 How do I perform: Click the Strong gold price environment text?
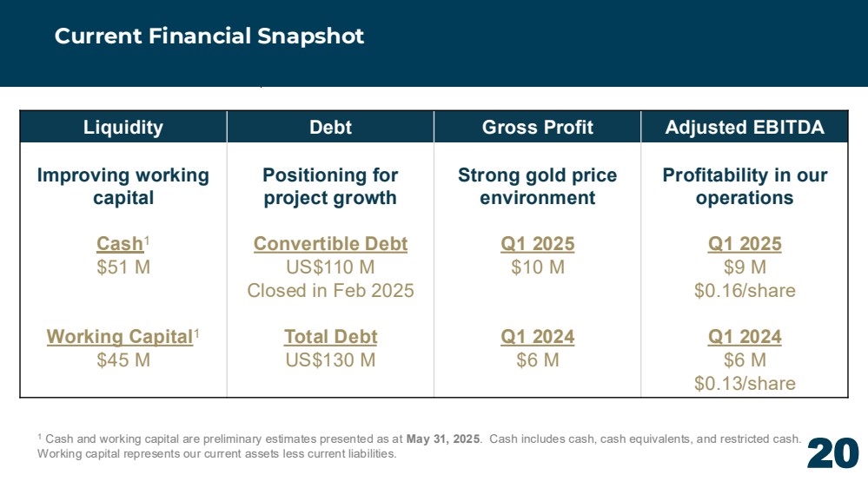click(538, 187)
